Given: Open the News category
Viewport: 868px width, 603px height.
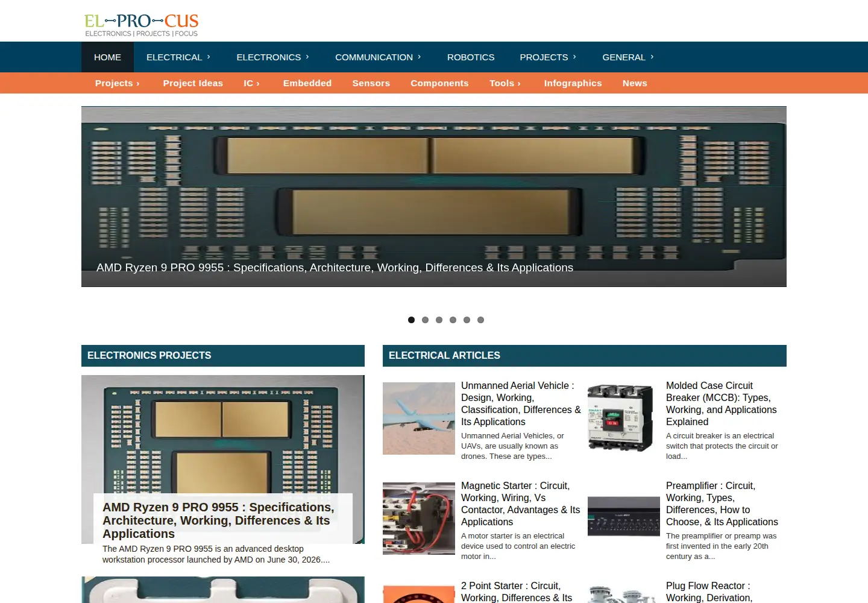Looking at the screenshot, I should pos(635,83).
